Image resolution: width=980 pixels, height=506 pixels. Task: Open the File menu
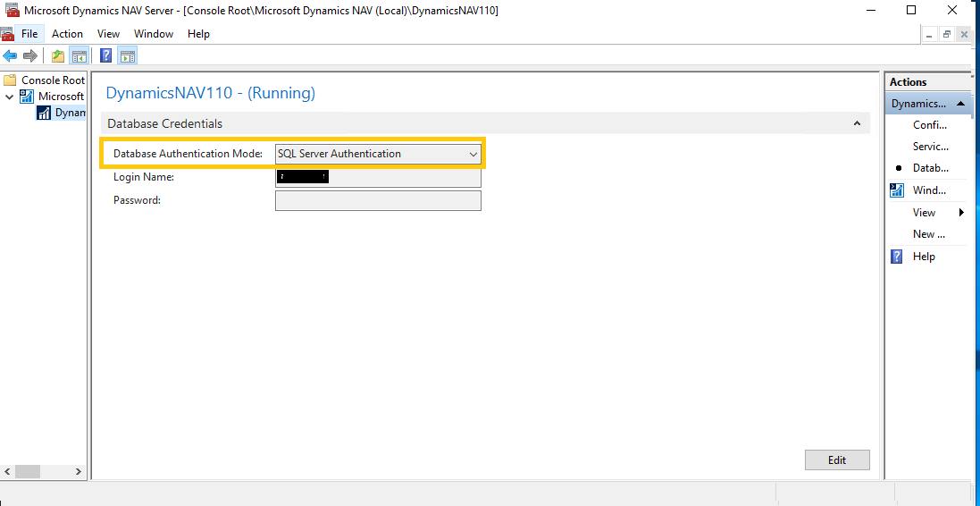tap(29, 34)
